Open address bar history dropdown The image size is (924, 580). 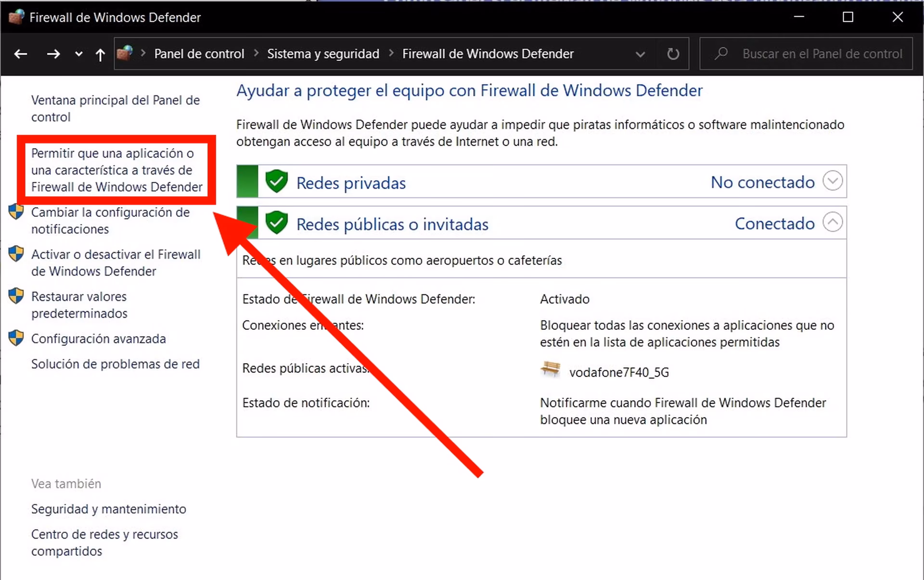tap(640, 54)
